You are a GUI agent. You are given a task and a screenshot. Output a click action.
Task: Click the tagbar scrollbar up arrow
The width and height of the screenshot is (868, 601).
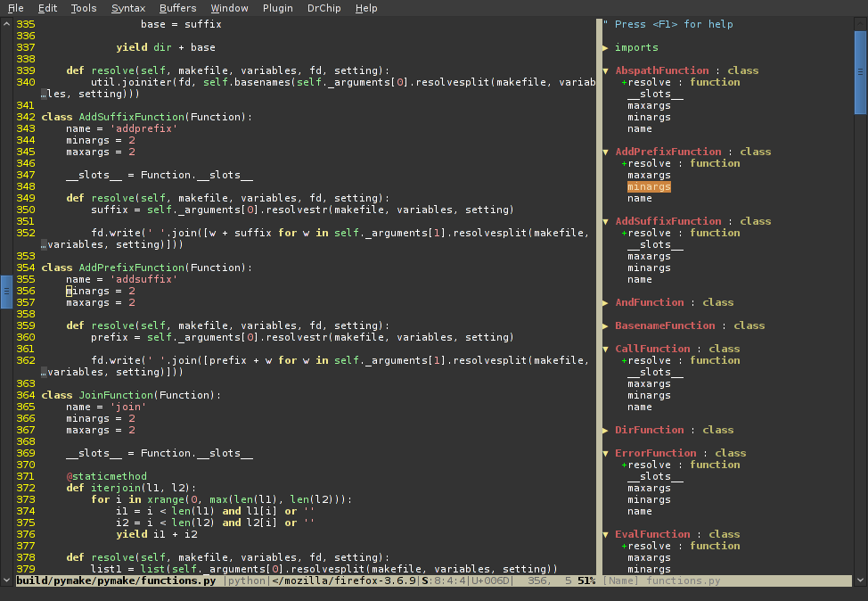point(861,23)
